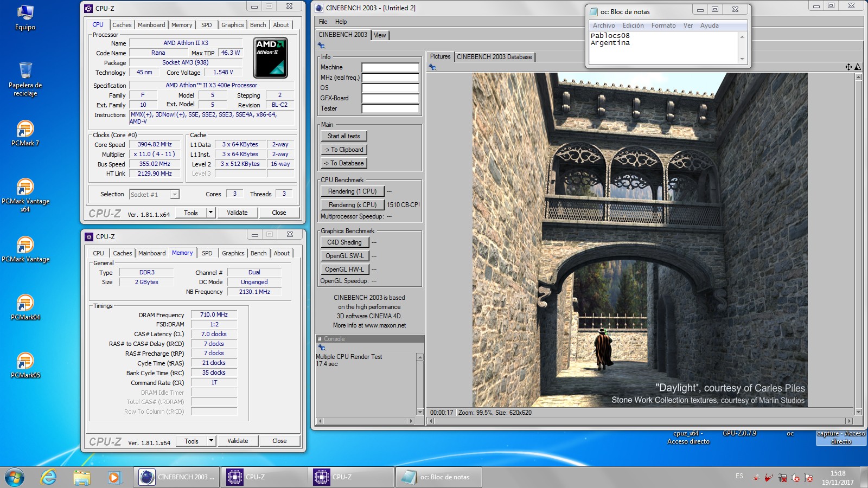This screenshot has width=868, height=488.
Task: Click the pin icon below CINEBENCH 2003 tab
Action: [321, 46]
